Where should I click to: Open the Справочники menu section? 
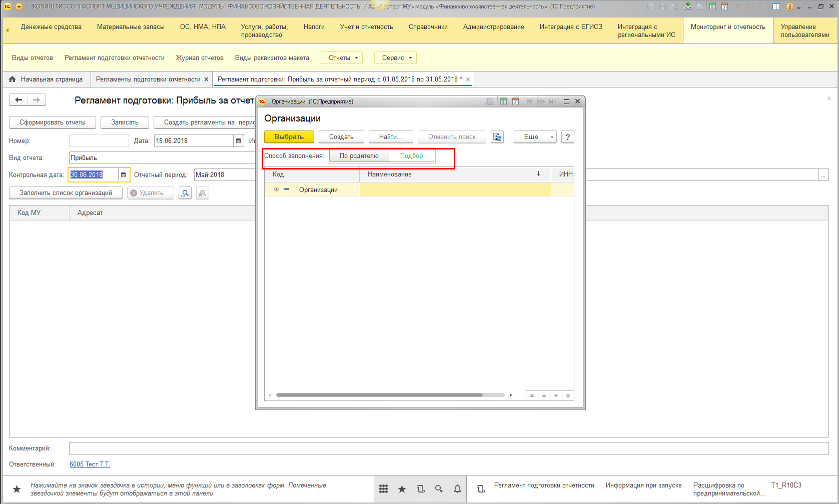click(428, 27)
